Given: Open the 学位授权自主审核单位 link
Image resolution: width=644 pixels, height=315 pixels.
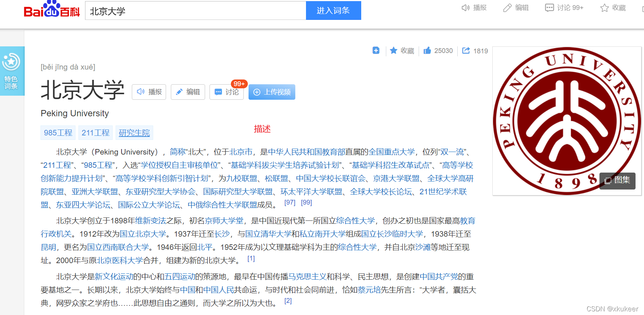Looking at the screenshot, I should coord(180,165).
